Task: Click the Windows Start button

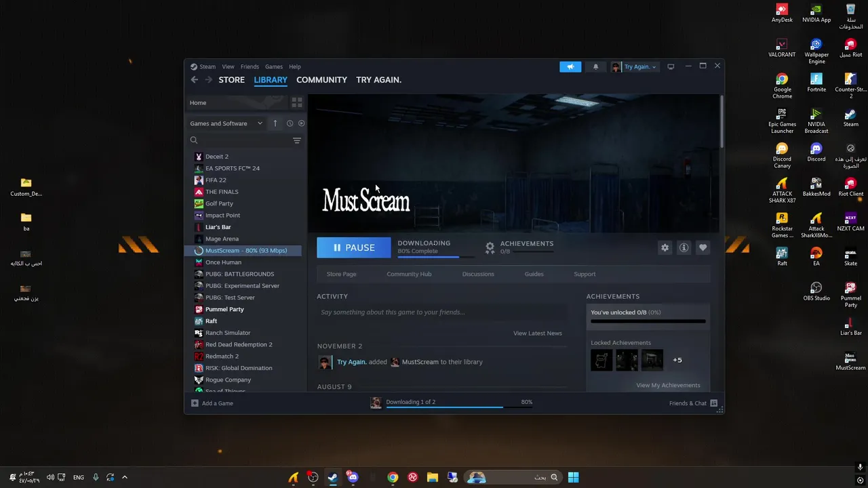Action: [x=573, y=477]
